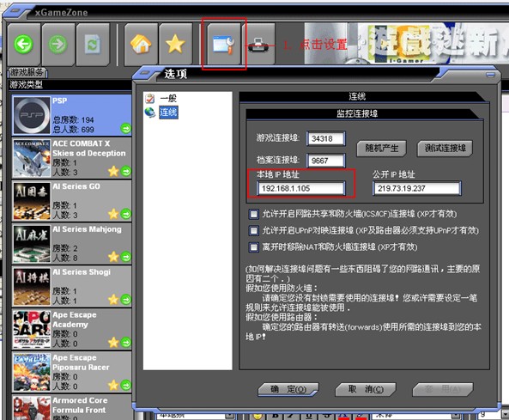Open the Settings window-wrench toolbar icon
Viewport: 509px width, 420px height.
224,44
